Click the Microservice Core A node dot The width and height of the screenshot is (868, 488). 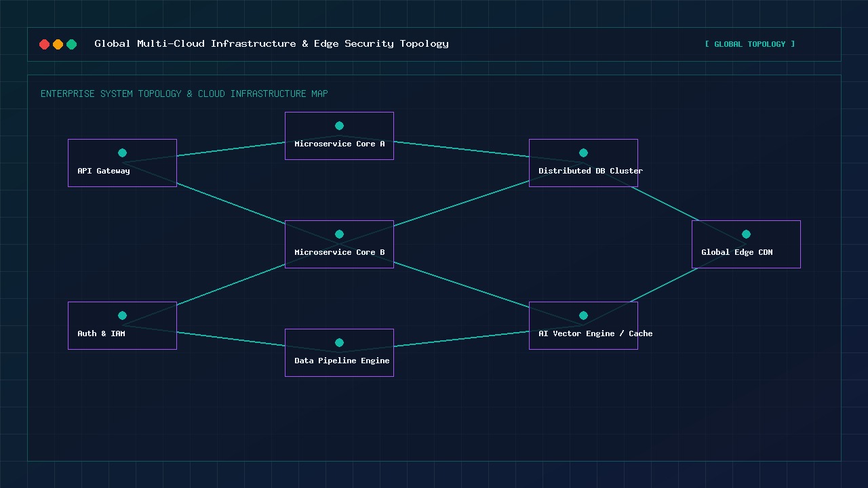click(339, 125)
